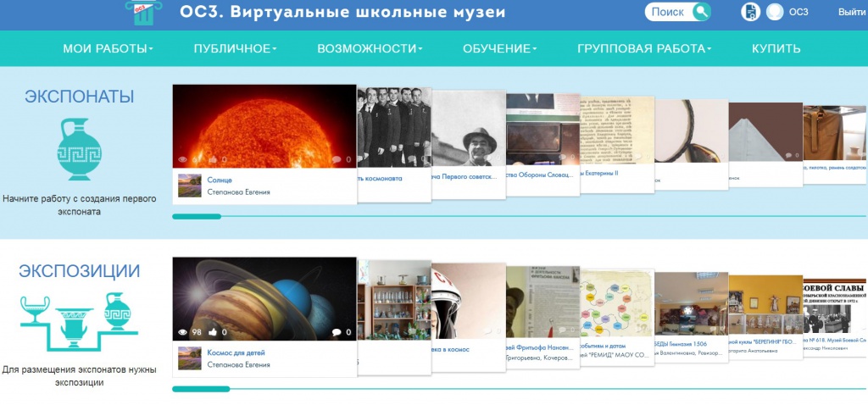The image size is (868, 405).
Task: Open the cosmonauts group photo thumbnail
Action: (x=394, y=127)
